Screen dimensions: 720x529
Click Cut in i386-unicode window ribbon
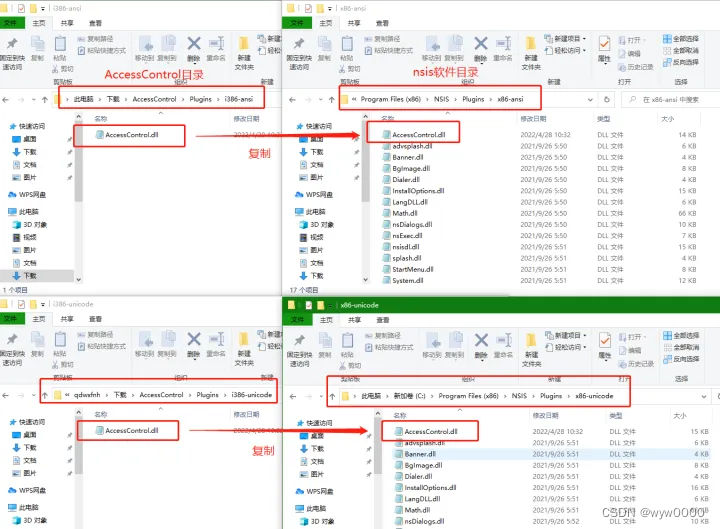[62, 365]
